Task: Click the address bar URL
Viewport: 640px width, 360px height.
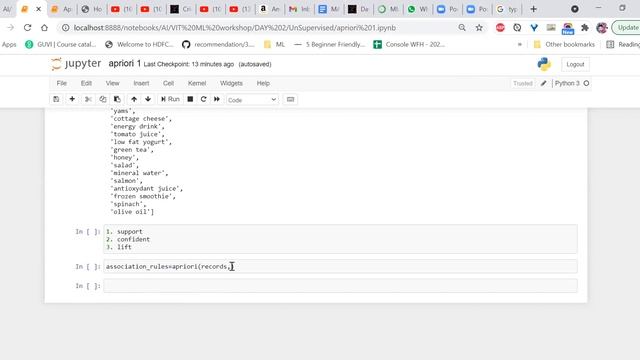Action: [x=235, y=28]
